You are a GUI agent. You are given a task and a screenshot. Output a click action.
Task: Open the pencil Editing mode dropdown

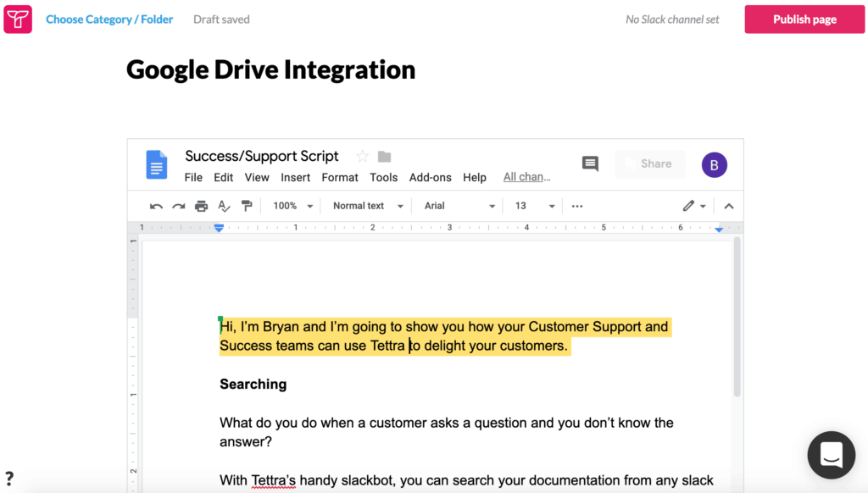[x=693, y=207]
